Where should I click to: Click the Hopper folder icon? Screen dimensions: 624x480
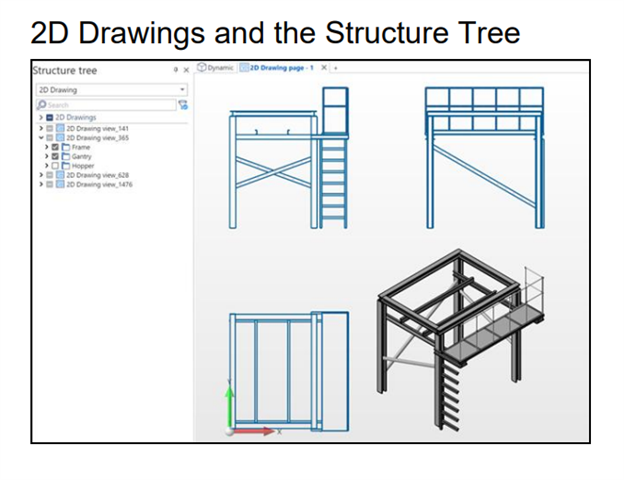[65, 166]
